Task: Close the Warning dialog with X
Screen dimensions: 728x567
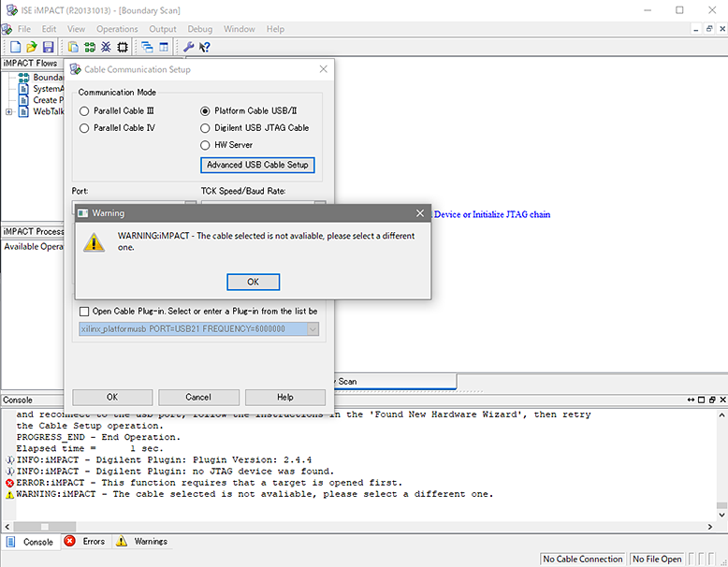Action: pos(420,213)
